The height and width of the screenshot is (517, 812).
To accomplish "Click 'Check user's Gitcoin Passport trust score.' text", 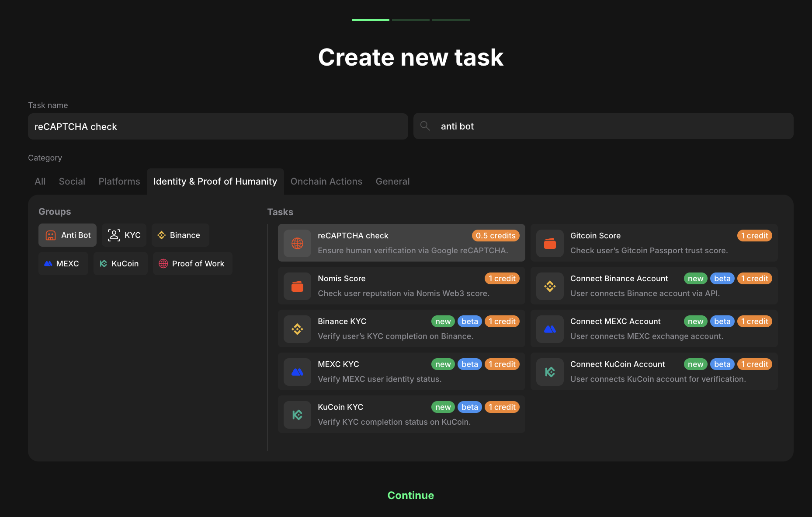I will pos(649,251).
